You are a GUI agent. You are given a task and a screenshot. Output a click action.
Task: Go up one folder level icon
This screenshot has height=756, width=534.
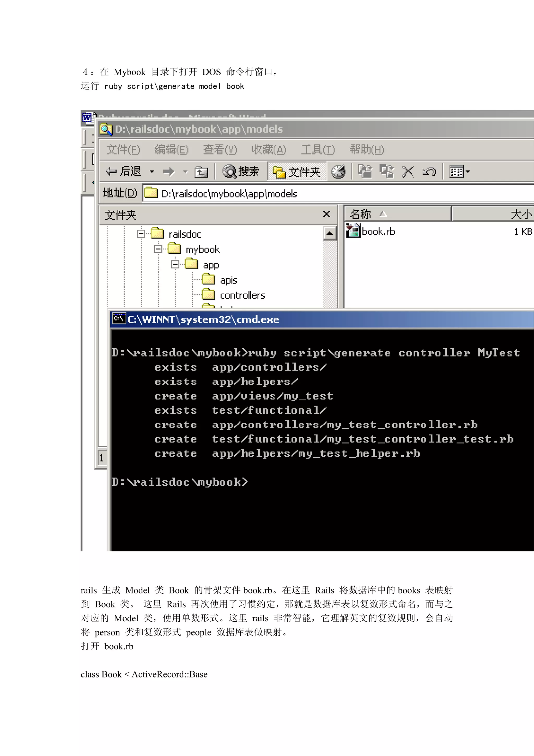(x=201, y=171)
